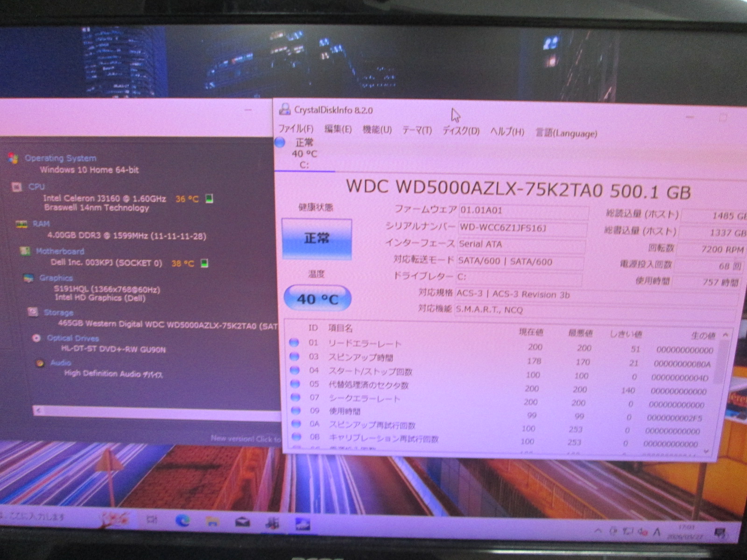Click the Optical Drives disc icon
The image size is (747, 560).
[x=36, y=338]
